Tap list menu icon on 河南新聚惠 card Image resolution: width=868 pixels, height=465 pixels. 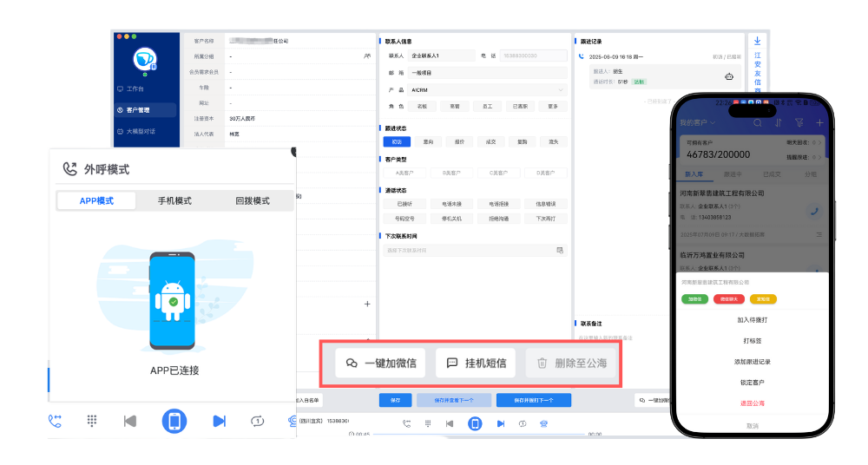click(819, 235)
